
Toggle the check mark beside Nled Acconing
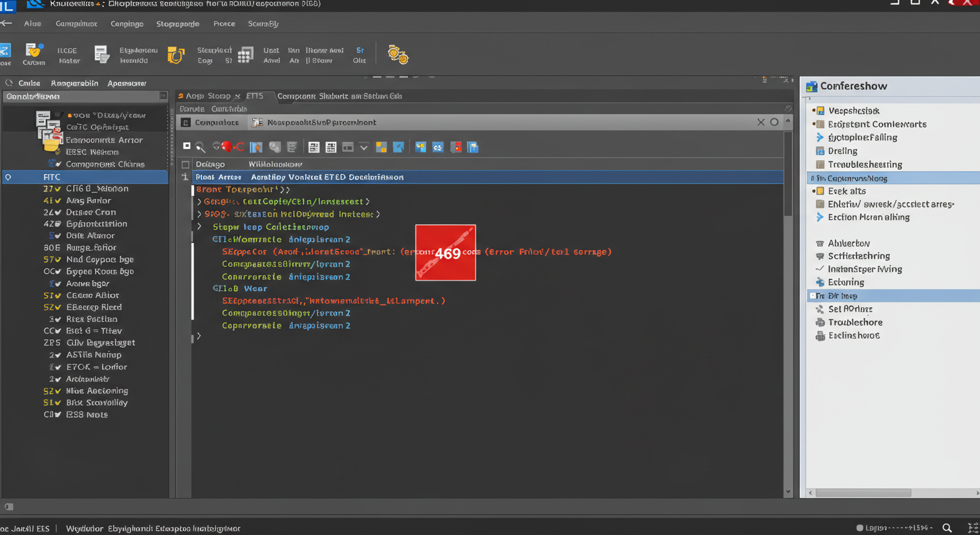(57, 391)
